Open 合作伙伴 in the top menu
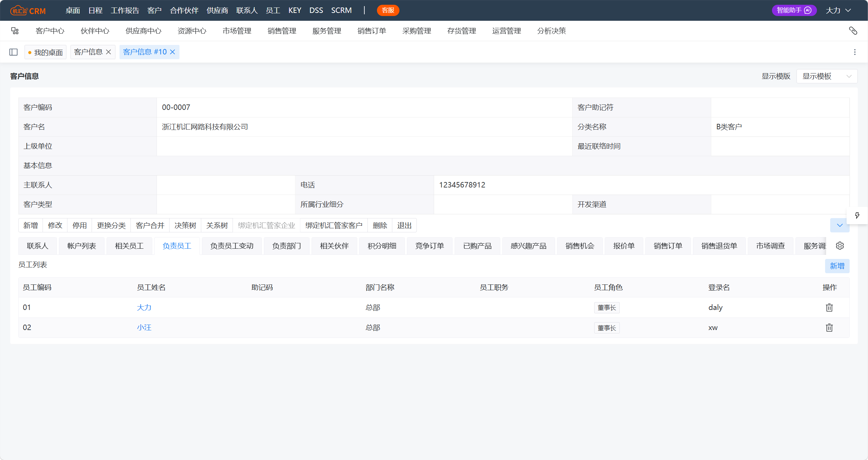Image resolution: width=868 pixels, height=460 pixels. [x=184, y=11]
